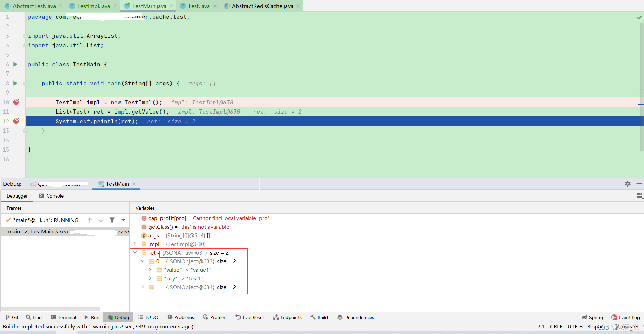The image size is (644, 334).
Task: Open the Debugger tab
Action: 17,196
